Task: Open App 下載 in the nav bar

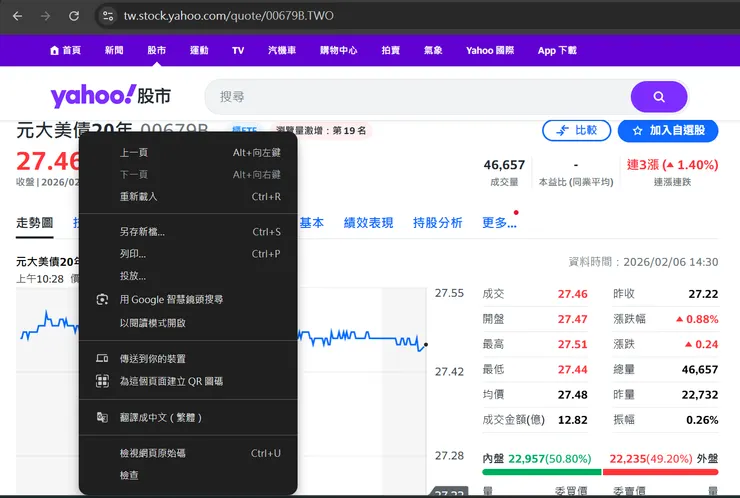Action: tap(557, 51)
